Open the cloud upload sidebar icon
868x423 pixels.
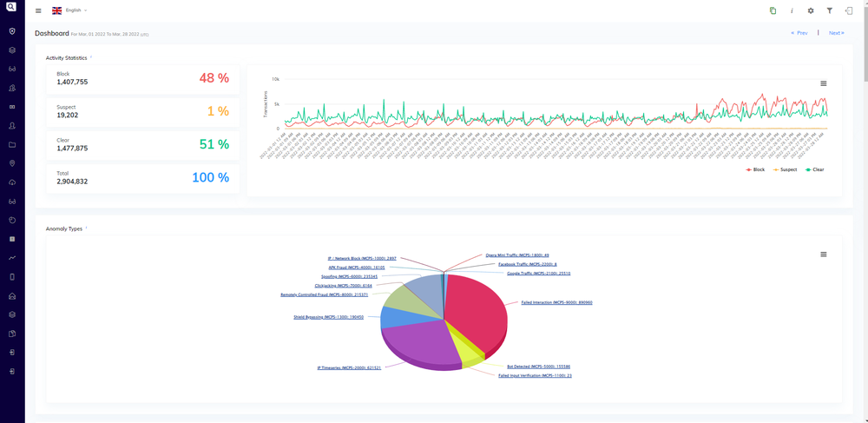point(12,182)
